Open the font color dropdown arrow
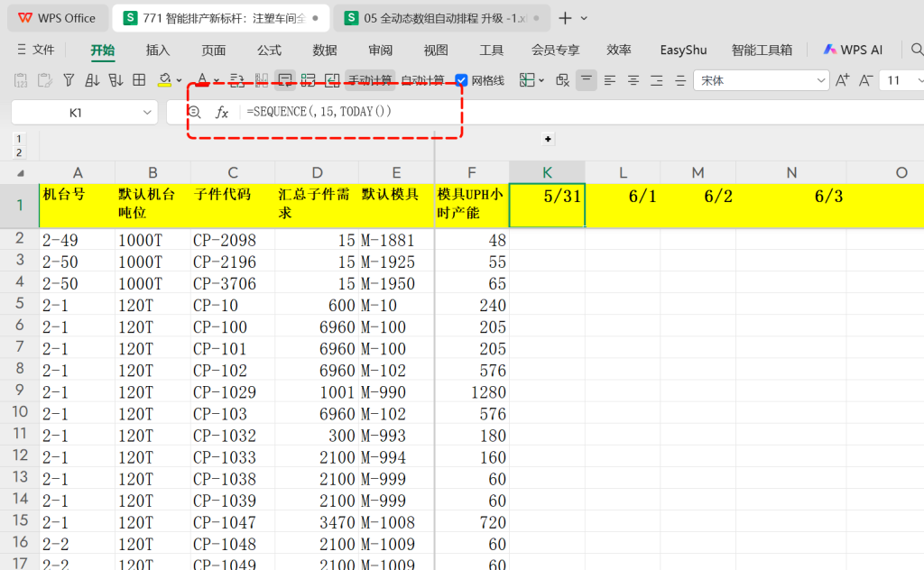Image resolution: width=924 pixels, height=570 pixels. click(217, 80)
